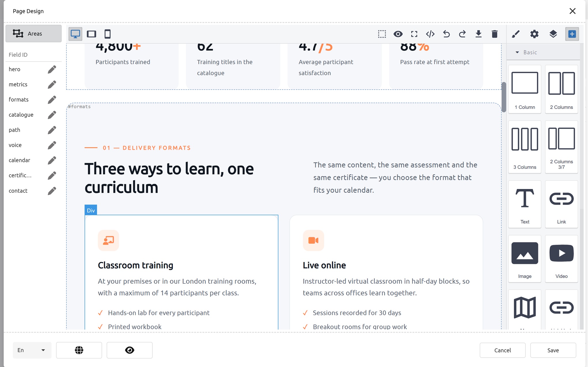The width and height of the screenshot is (588, 367).
Task: Clear canvas with trash icon
Action: pyautogui.click(x=495, y=34)
